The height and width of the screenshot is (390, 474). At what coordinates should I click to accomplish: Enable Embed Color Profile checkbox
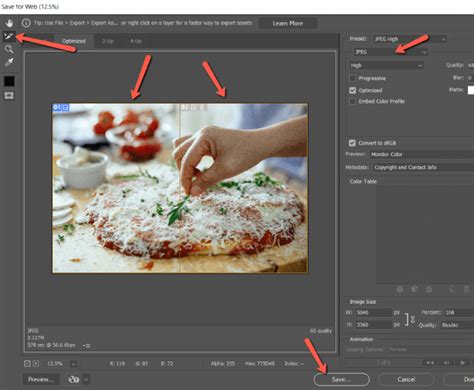pos(352,101)
